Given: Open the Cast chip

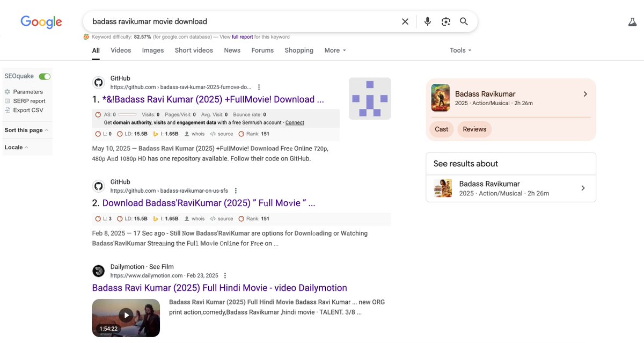Looking at the screenshot, I should click(442, 129).
